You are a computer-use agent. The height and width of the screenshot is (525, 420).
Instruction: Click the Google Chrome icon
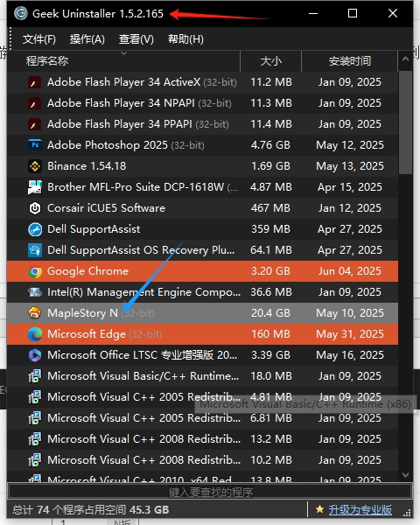tap(35, 271)
